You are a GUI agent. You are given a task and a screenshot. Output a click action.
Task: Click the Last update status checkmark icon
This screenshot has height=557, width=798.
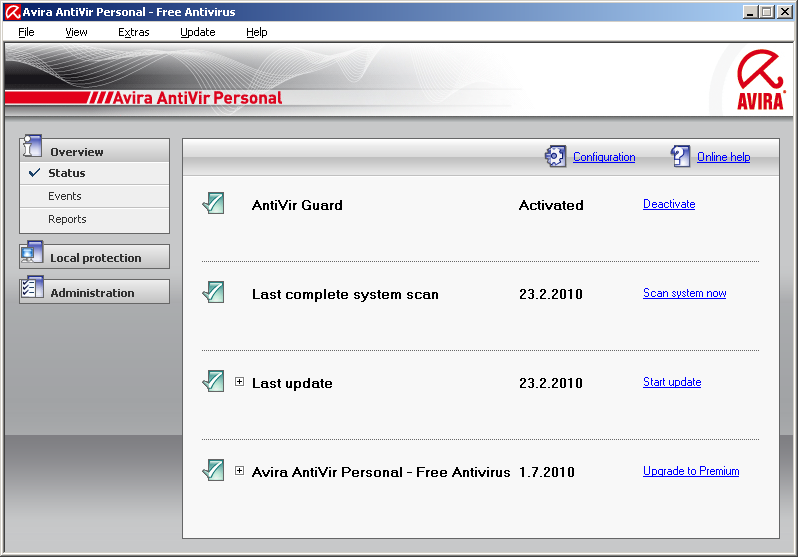213,381
